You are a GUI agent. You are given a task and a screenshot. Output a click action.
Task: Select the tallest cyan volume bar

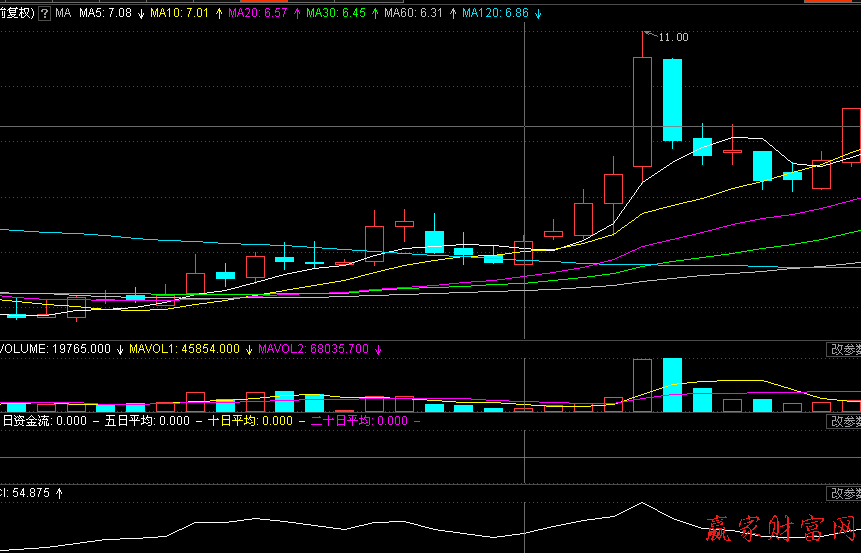(x=672, y=385)
